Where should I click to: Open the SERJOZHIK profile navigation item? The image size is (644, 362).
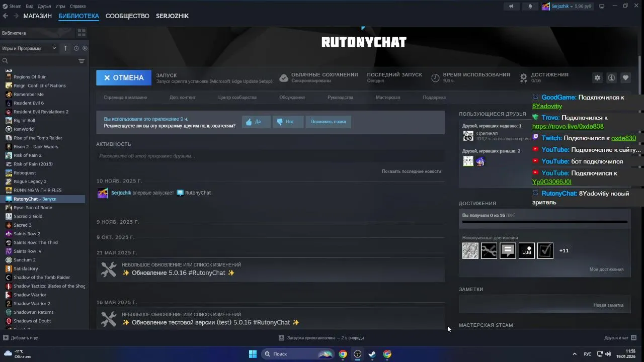[x=172, y=16]
